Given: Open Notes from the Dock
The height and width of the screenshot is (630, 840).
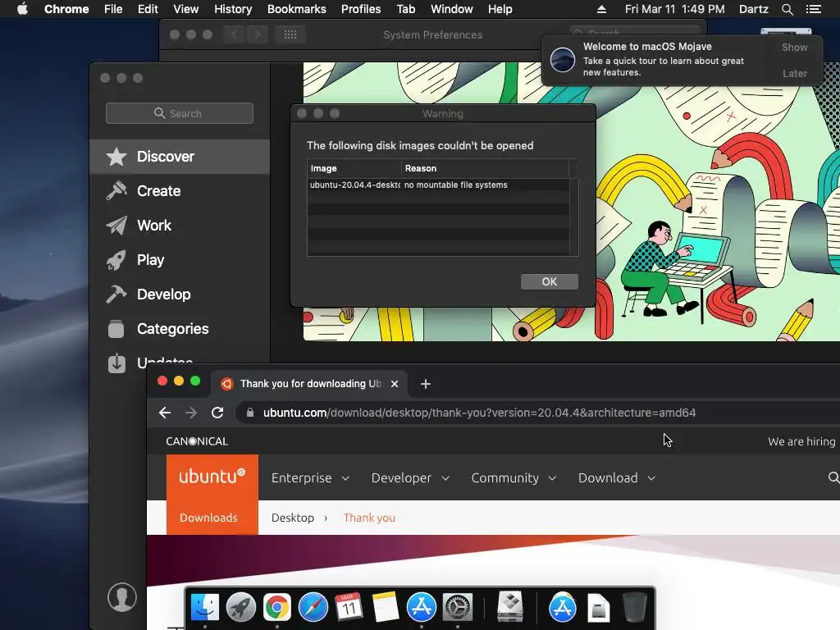Looking at the screenshot, I should pyautogui.click(x=386, y=607).
